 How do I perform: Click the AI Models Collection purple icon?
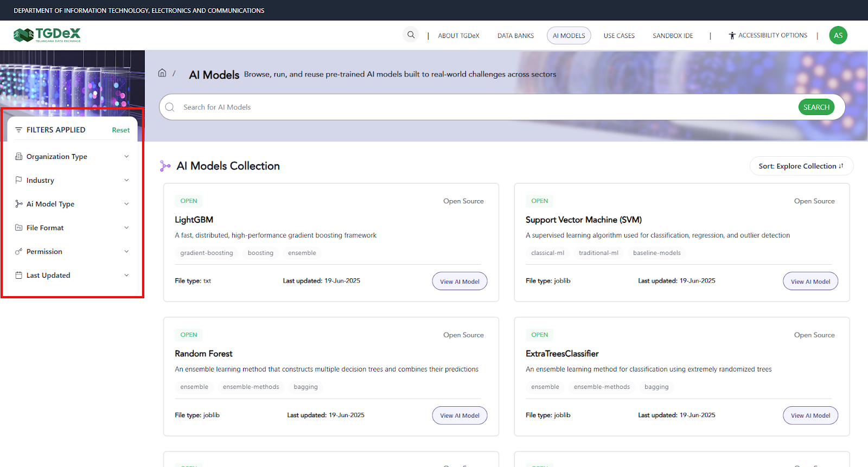[x=165, y=166]
